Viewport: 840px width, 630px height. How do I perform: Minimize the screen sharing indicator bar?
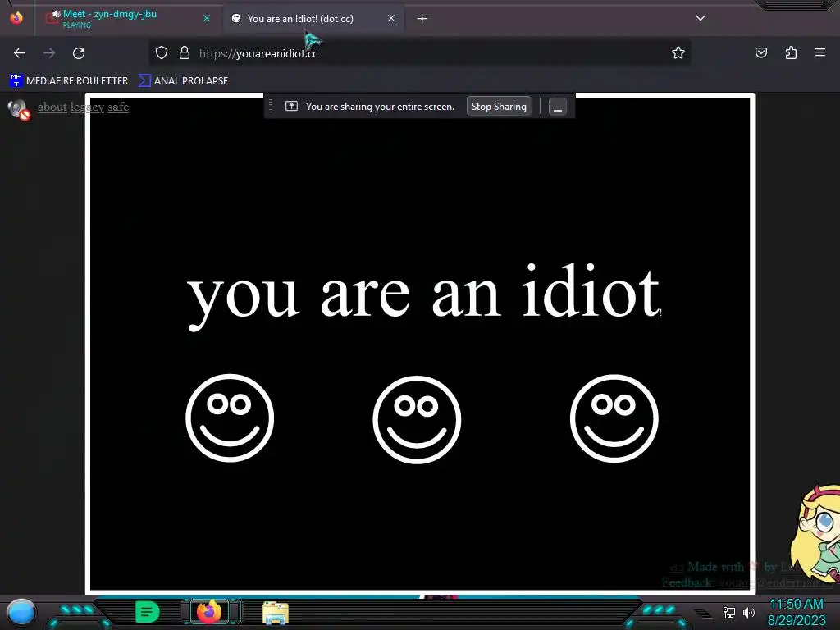557,106
